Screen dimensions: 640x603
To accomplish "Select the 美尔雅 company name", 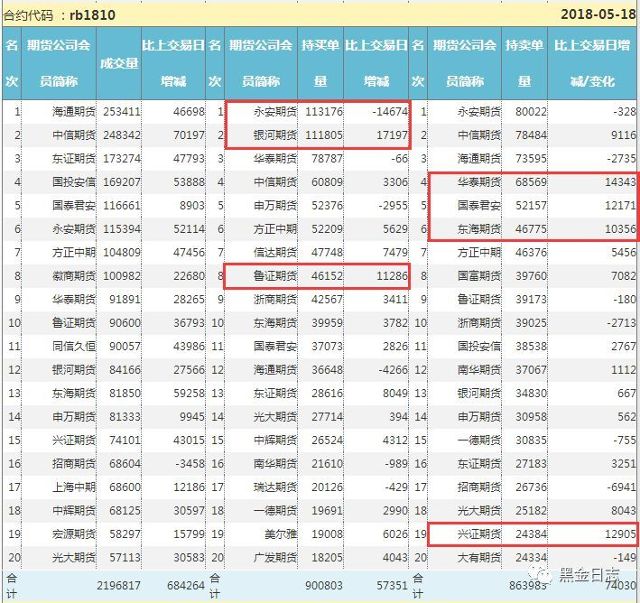I will [x=281, y=534].
